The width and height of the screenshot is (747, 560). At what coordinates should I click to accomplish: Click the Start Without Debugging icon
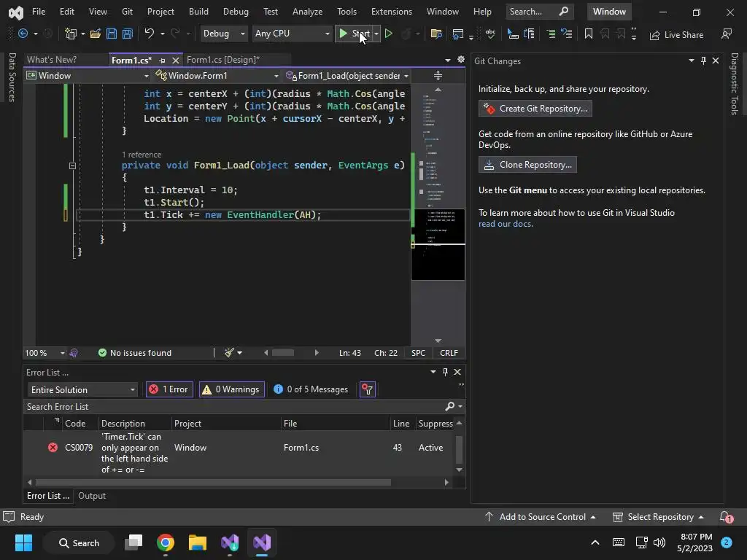389,34
